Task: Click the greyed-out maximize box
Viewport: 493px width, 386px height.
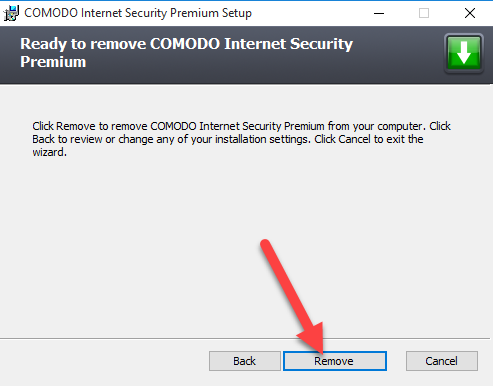Action: pyautogui.click(x=424, y=13)
